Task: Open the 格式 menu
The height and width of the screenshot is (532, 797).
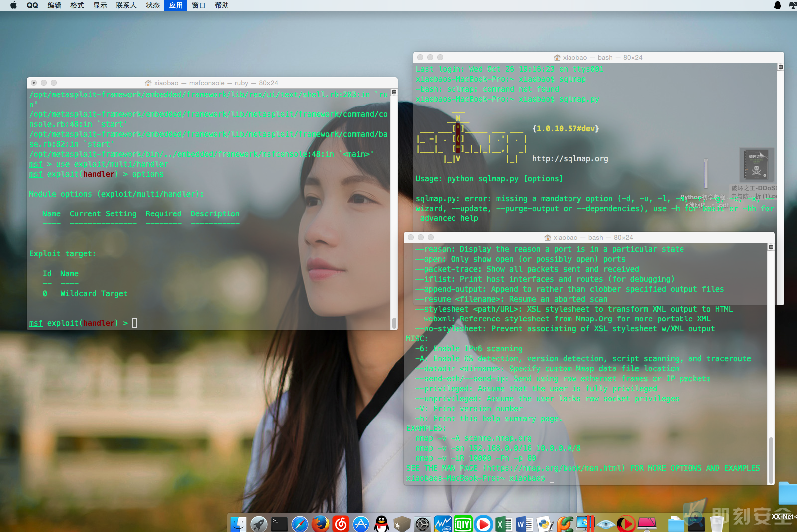Action: [77, 5]
